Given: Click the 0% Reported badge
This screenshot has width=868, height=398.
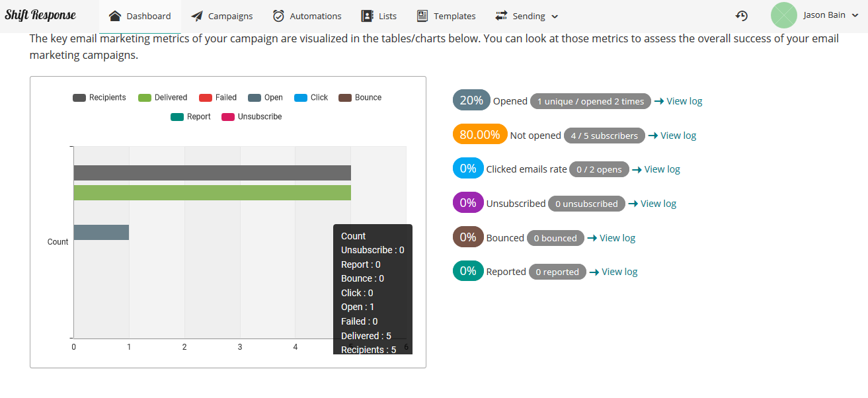Looking at the screenshot, I should pos(468,271).
